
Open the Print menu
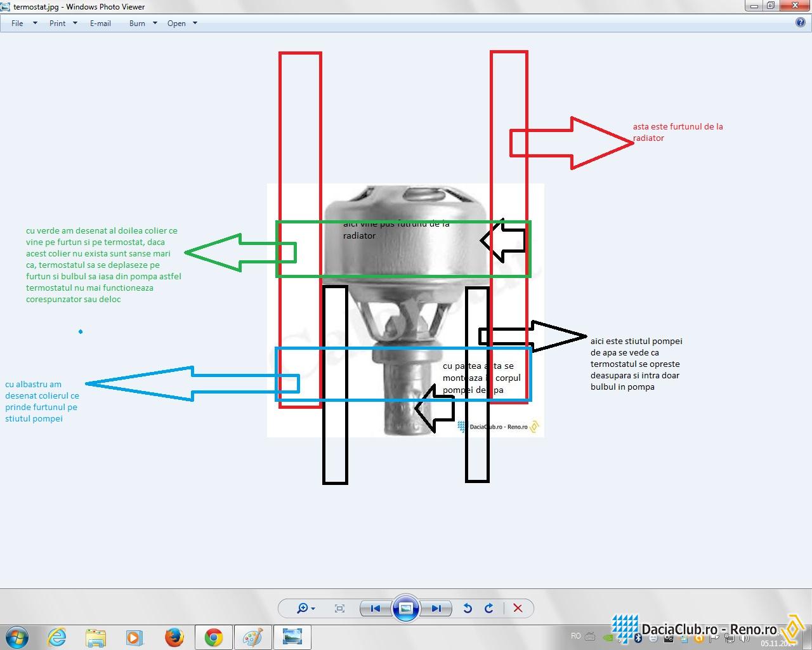pos(57,23)
